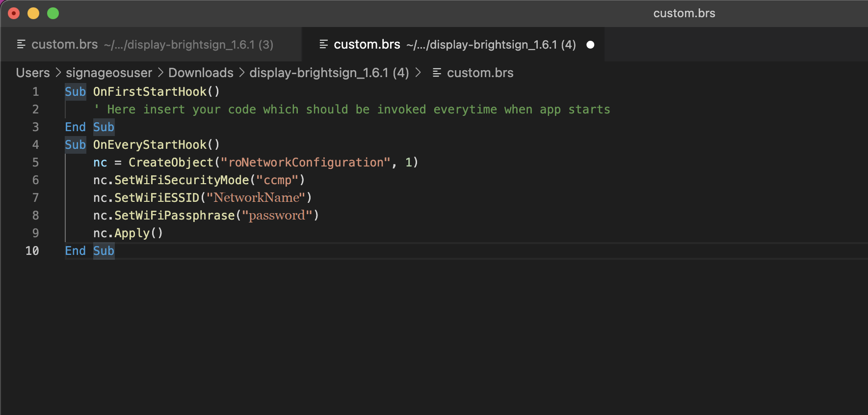This screenshot has height=415, width=868.
Task: Click the file icon on active custom.brs tab
Action: 323,45
